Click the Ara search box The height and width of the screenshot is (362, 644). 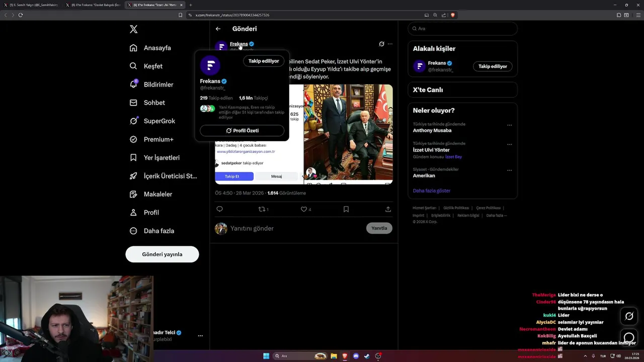click(463, 29)
